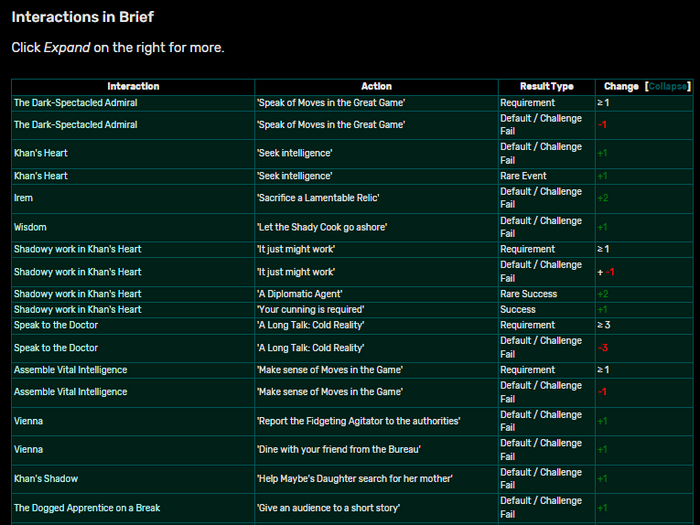
Task: Open Assemble Vital Intelligence in Requirement row
Action: (70, 370)
